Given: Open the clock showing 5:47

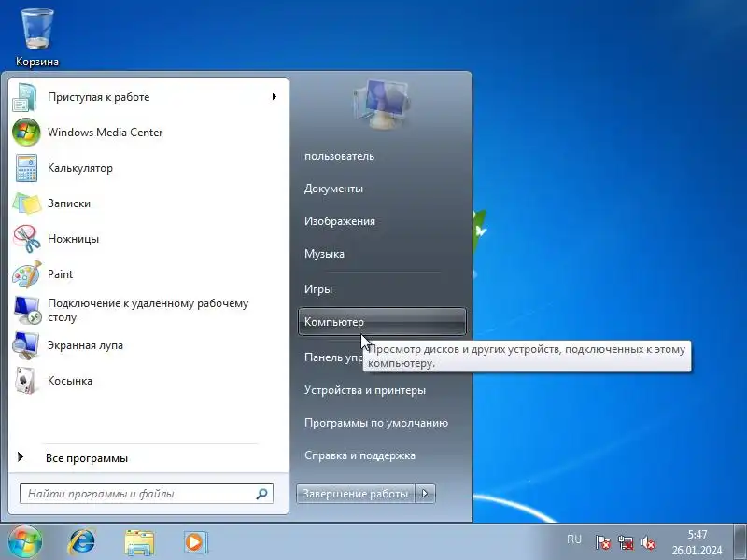Looking at the screenshot, I should coord(697,542).
